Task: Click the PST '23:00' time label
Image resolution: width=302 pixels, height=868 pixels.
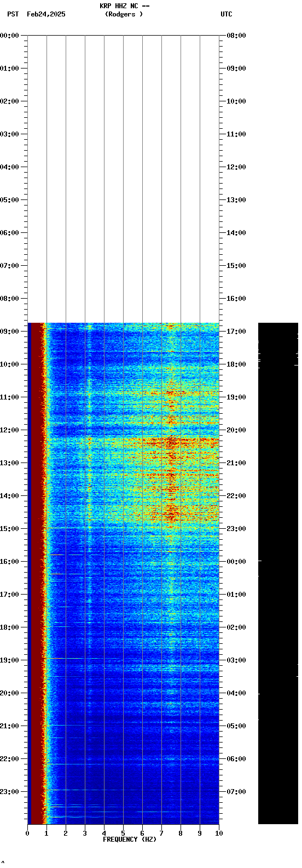Action: point(9,792)
